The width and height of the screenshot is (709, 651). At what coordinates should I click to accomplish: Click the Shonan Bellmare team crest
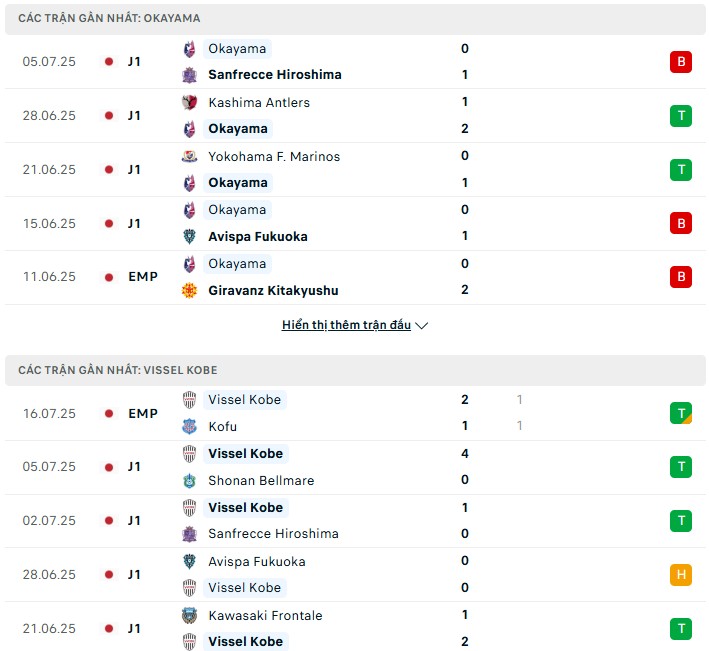click(189, 481)
